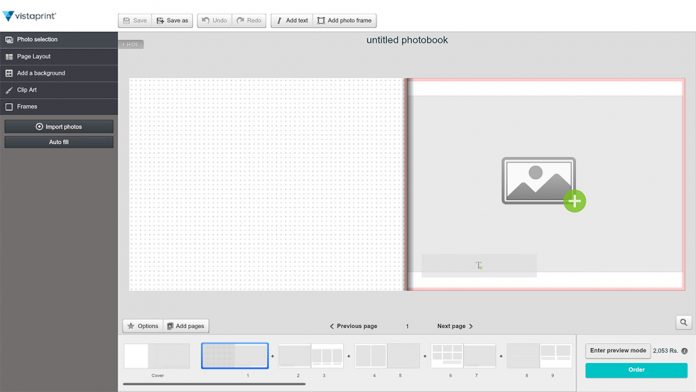Open the Clip Art panel

(x=59, y=90)
